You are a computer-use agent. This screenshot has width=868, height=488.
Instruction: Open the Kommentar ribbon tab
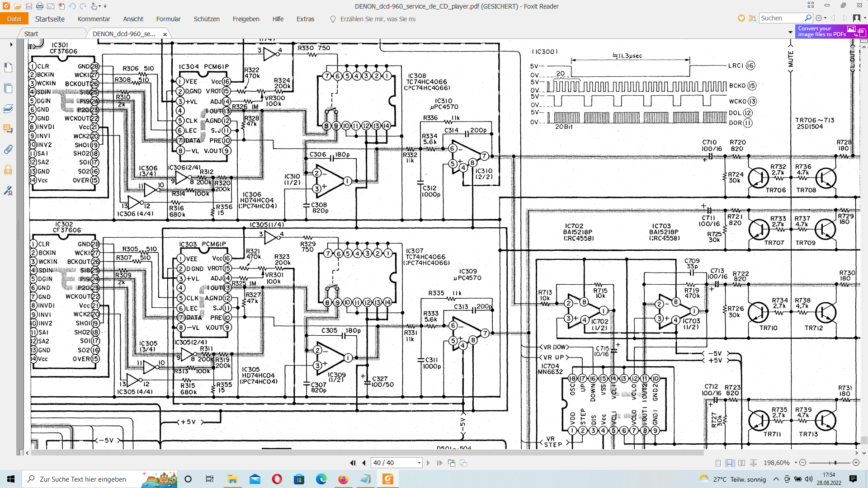tap(94, 19)
